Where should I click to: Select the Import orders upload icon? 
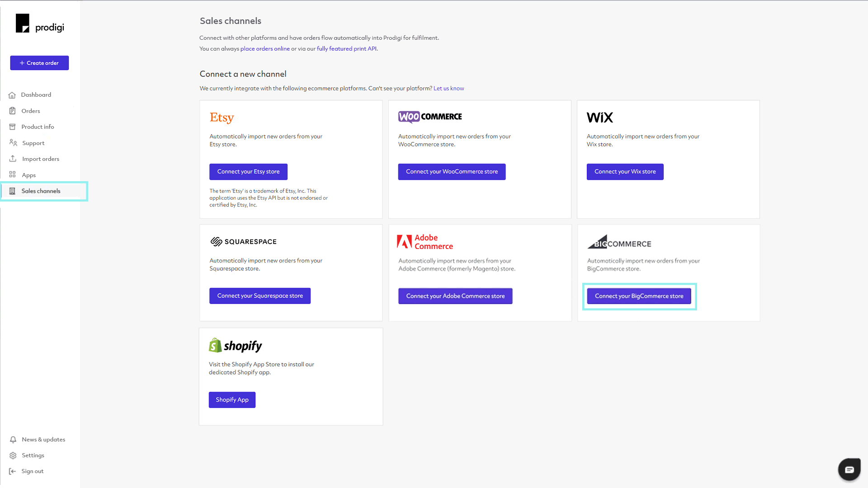[x=13, y=159]
